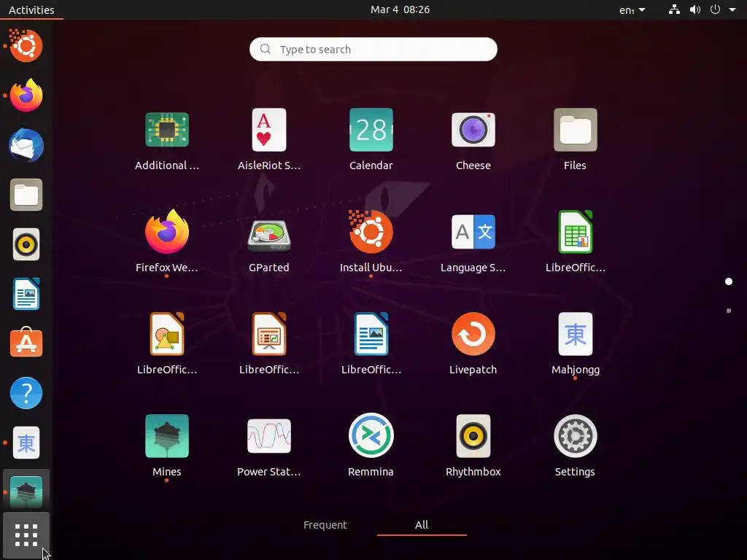This screenshot has height=560, width=747.
Task: Go to second app page indicator
Action: [x=729, y=311]
